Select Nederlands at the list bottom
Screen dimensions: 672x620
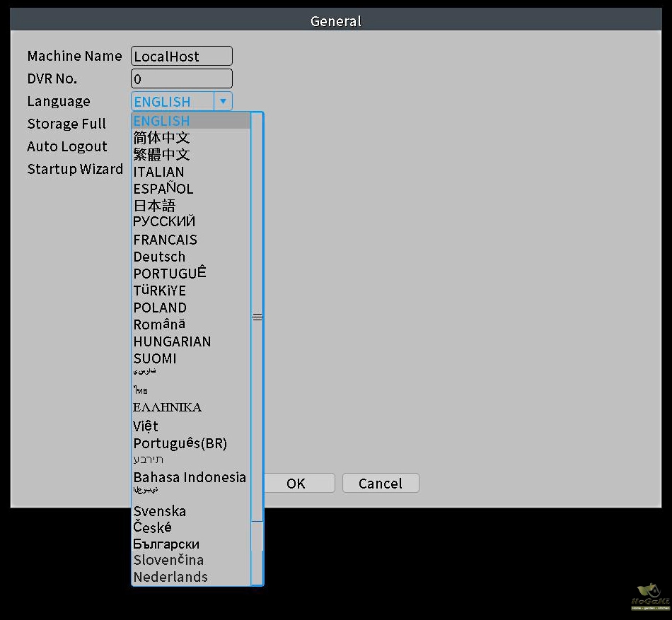170,577
